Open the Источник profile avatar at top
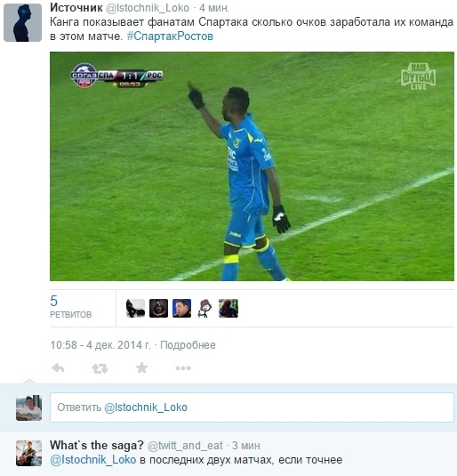Image resolution: width=457 pixels, height=476 pixels. click(x=22, y=23)
